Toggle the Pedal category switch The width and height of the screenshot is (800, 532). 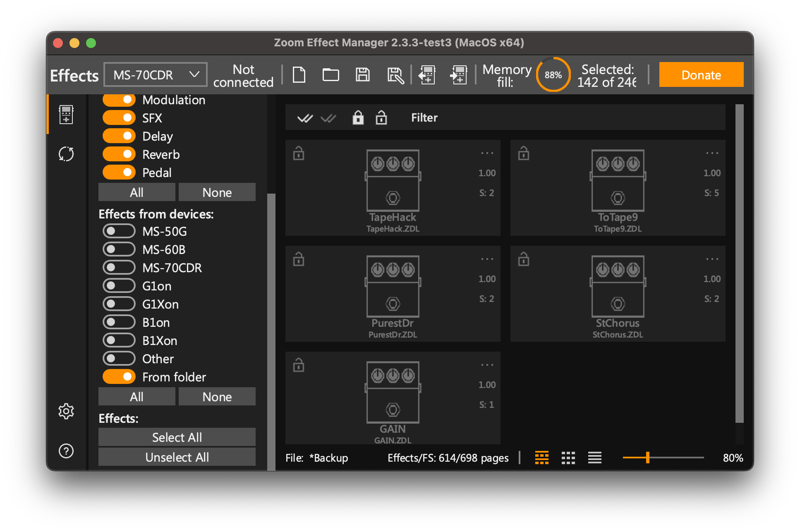click(119, 173)
